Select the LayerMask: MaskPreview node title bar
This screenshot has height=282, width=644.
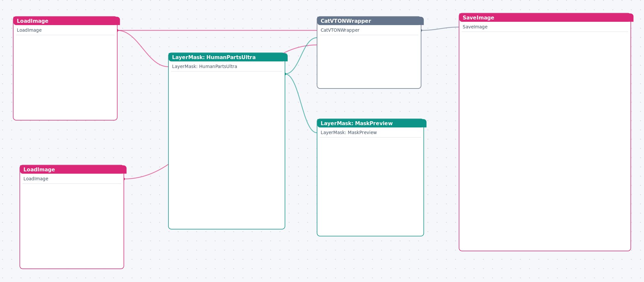coord(372,123)
